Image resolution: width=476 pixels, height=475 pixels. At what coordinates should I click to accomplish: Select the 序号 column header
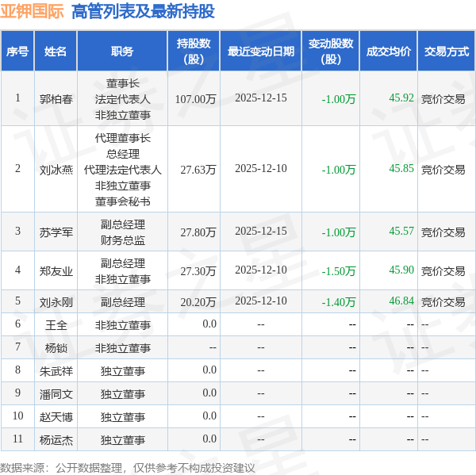17,52
